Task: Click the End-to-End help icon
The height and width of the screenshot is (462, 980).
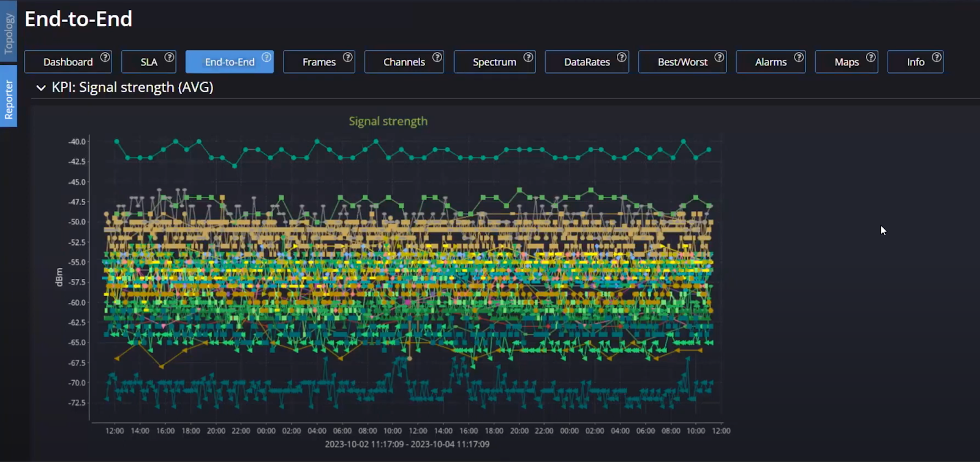Action: click(266, 57)
